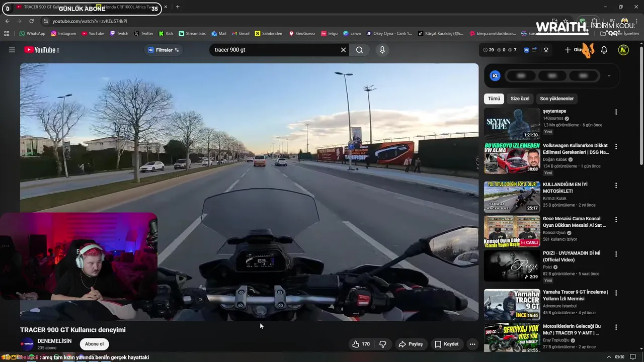Image resolution: width=644 pixels, height=362 pixels.
Task: Click the main video player to pause
Action: (x=249, y=192)
